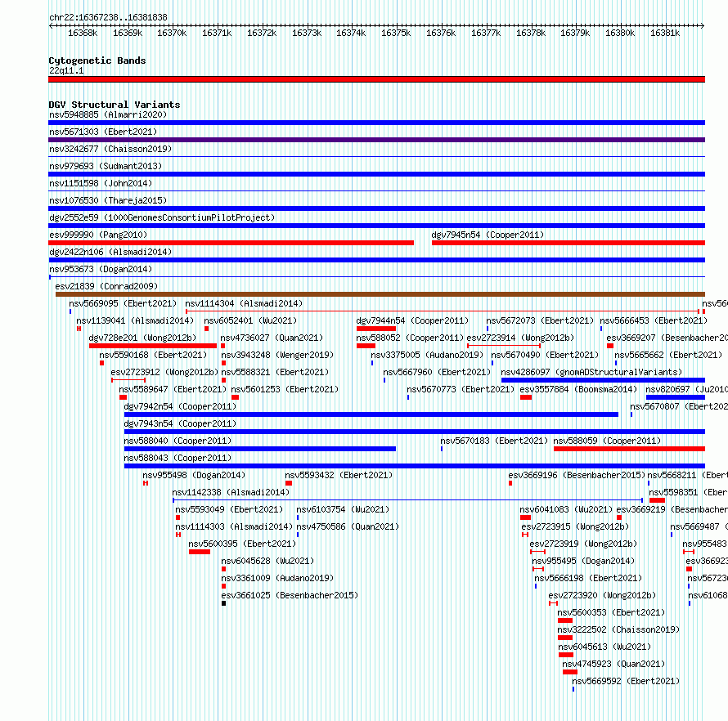The width and height of the screenshot is (728, 721).
Task: Select dgv2552e59 1000GenomesConsortiumPilotProject label
Action: point(162,217)
